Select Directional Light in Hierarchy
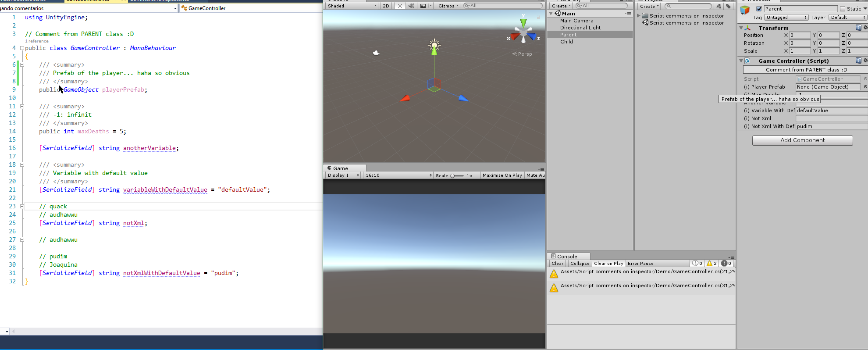The image size is (868, 350). pyautogui.click(x=580, y=28)
